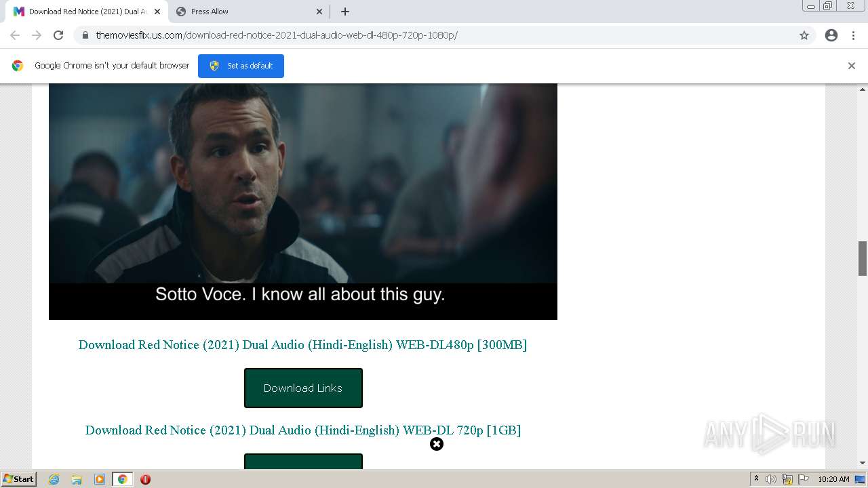Viewport: 868px width, 488px height.
Task: Restore down the Chrome window
Action: click(x=828, y=6)
